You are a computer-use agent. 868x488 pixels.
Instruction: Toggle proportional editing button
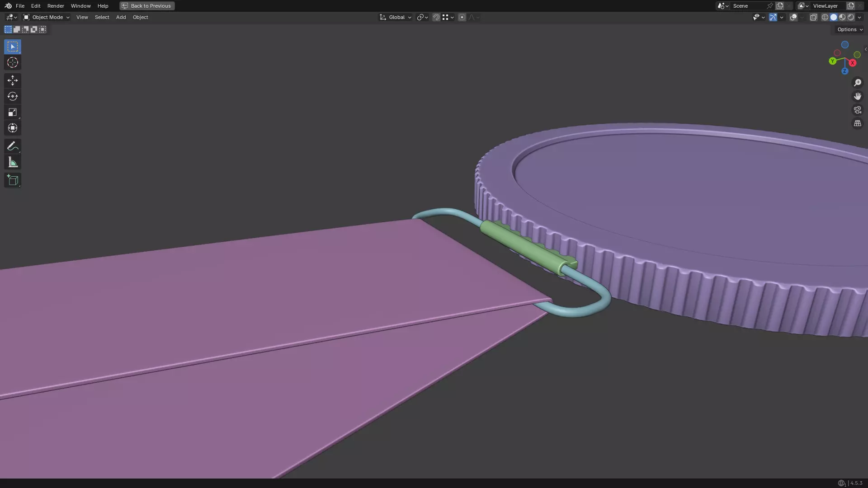(x=462, y=17)
